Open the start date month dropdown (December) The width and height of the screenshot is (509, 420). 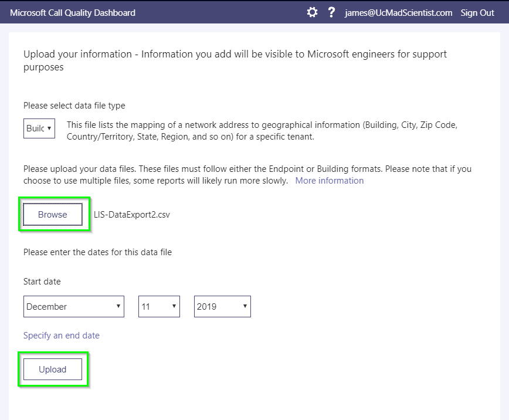click(74, 306)
